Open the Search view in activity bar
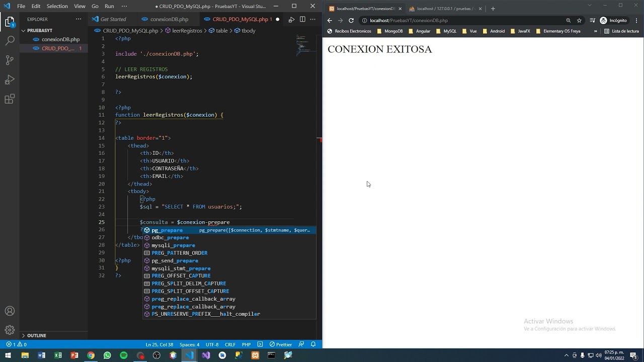The image size is (644, 362). 10,41
